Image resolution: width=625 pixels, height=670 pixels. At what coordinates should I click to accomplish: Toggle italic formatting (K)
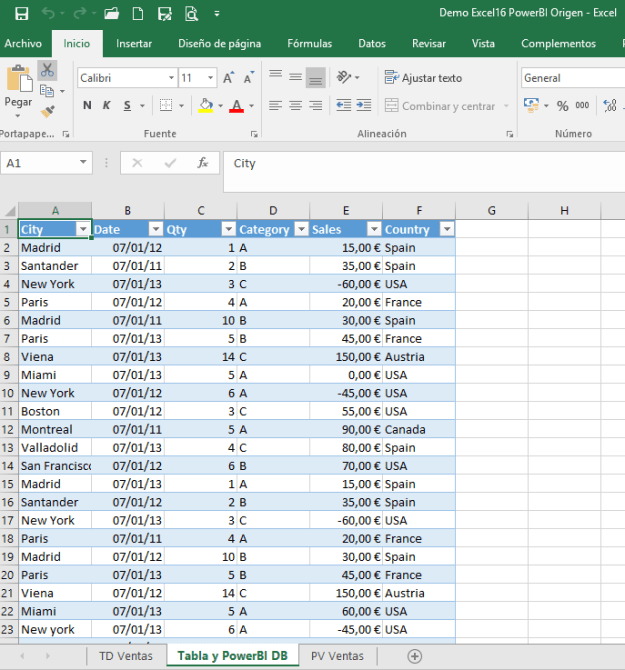coord(107,106)
